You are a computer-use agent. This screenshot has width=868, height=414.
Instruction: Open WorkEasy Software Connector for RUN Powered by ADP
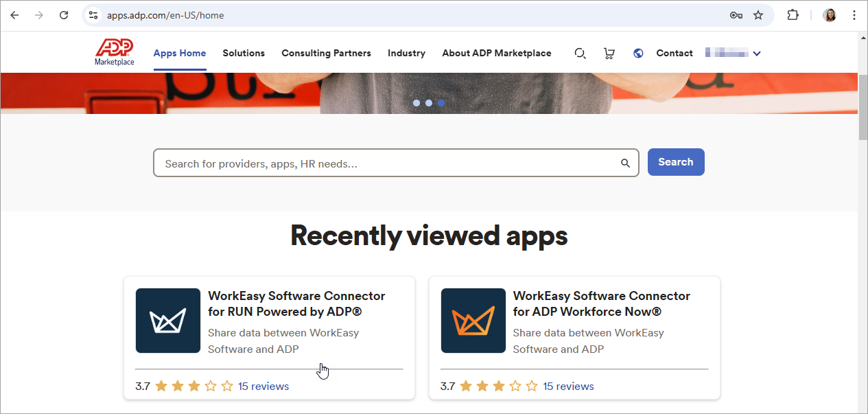297,304
